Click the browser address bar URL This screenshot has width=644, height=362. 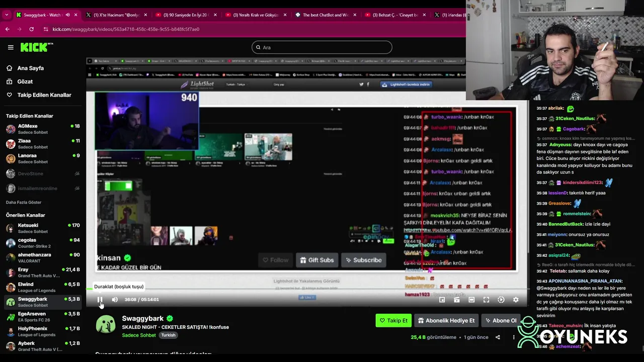pyautogui.click(x=126, y=29)
